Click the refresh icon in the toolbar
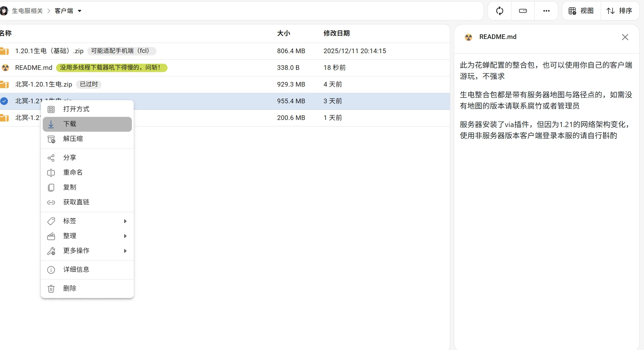Viewport: 644px width, 350px height. 499,11
